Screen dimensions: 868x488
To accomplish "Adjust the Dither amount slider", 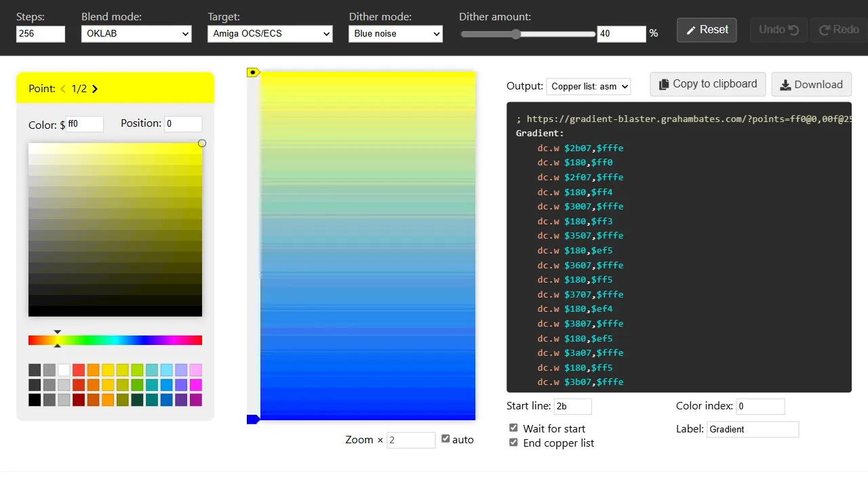I will pyautogui.click(x=528, y=34).
